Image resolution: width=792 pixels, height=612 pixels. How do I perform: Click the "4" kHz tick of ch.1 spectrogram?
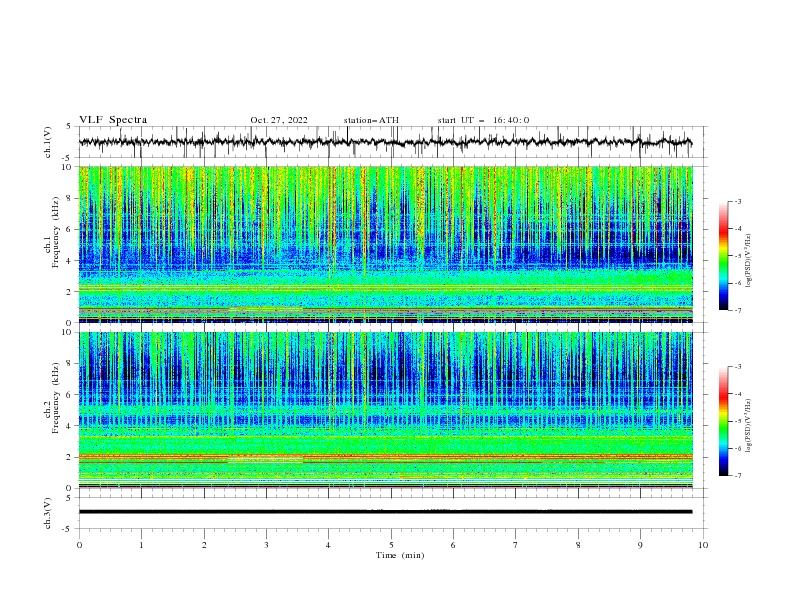click(x=70, y=261)
